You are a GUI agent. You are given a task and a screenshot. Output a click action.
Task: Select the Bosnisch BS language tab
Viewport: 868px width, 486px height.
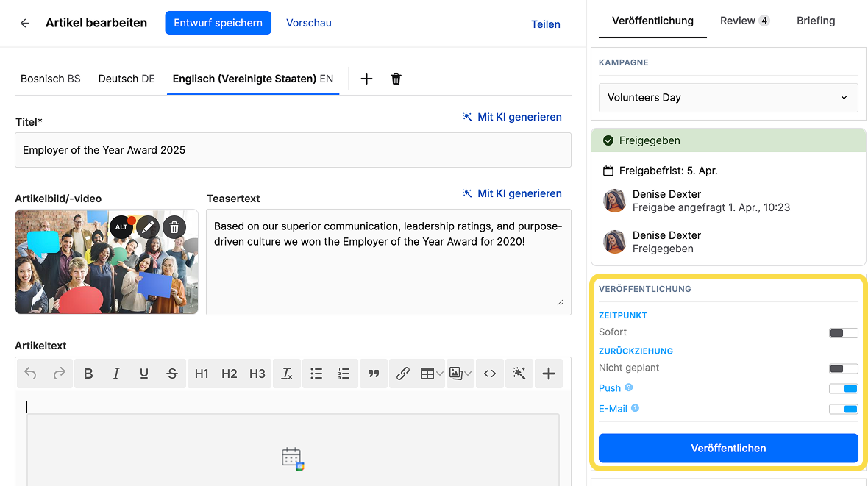[50, 79]
